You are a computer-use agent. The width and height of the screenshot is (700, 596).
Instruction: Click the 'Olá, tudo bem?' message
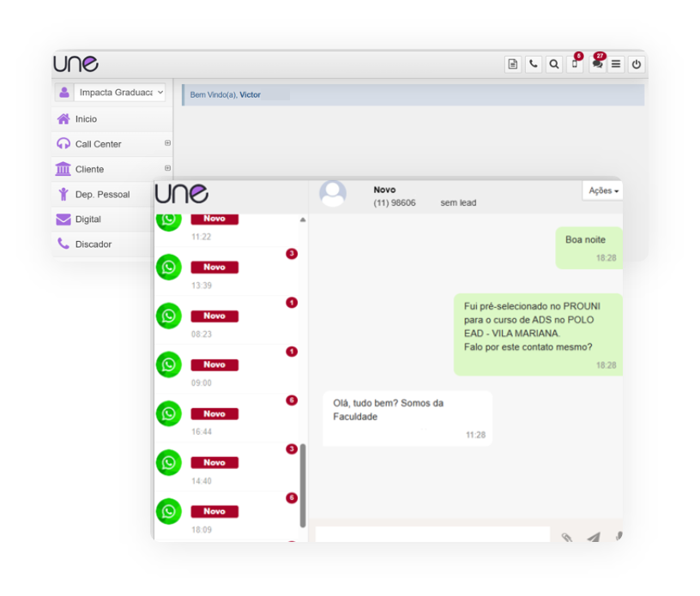click(x=407, y=418)
